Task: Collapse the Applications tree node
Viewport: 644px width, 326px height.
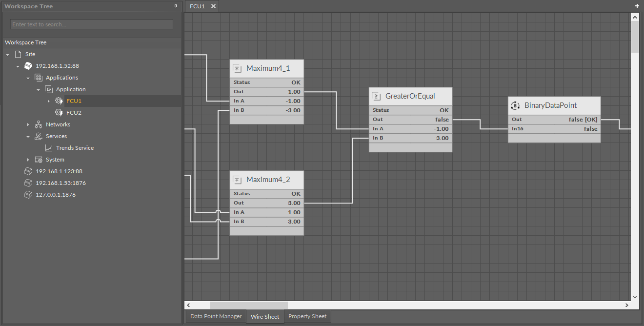Action: point(28,77)
